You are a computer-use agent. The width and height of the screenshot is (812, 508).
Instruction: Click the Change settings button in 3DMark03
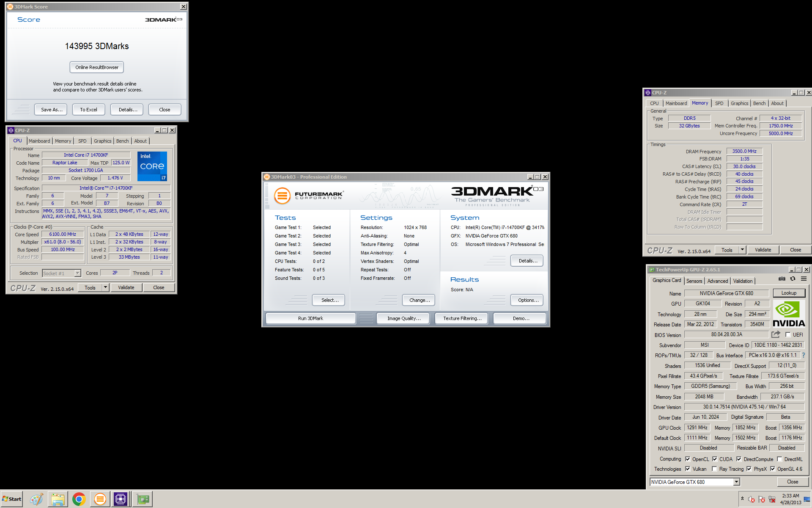[420, 300]
